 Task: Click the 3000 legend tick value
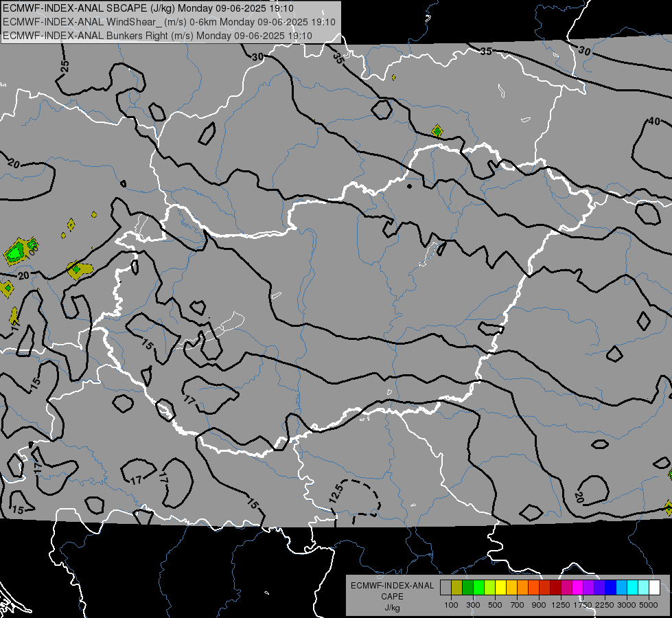627,605
